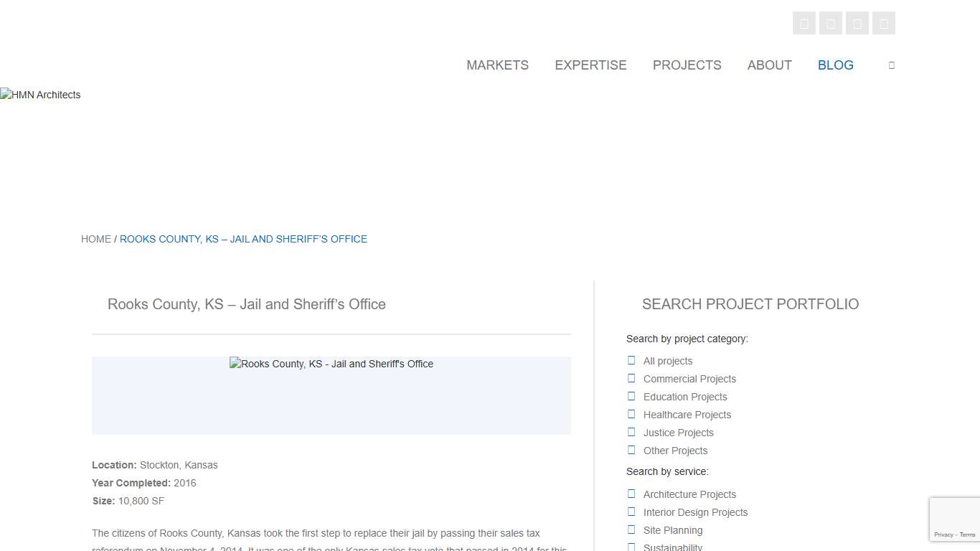The width and height of the screenshot is (980, 551).
Task: Click the second social media icon in header
Action: pos(830,24)
